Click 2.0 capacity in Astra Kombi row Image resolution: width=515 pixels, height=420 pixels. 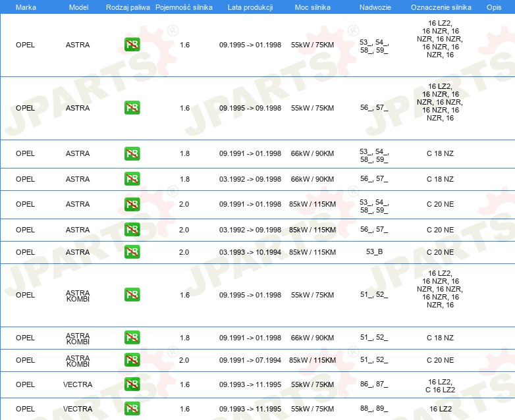184,360
